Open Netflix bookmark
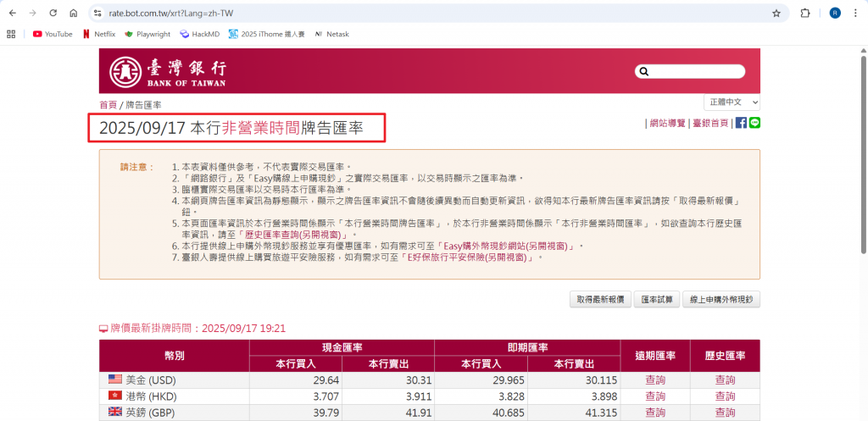Viewport: 868px width, 421px height. point(99,34)
